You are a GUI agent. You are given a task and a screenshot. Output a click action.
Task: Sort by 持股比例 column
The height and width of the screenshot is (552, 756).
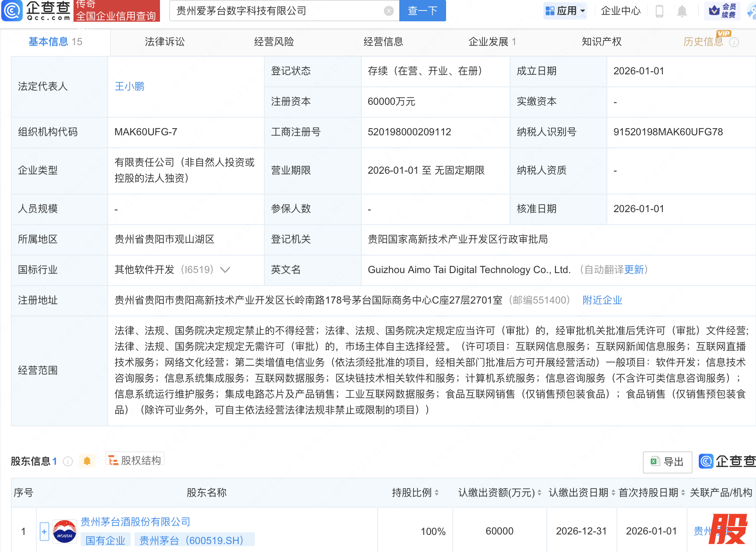coord(436,493)
